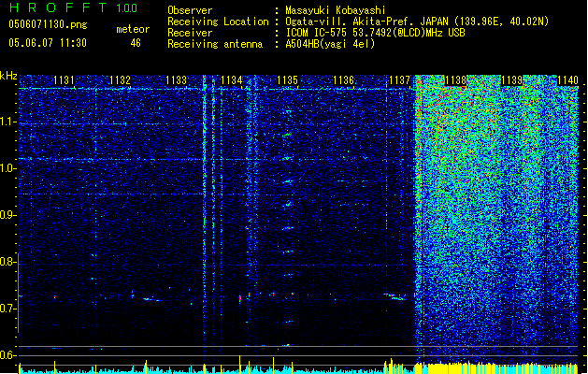Click the 1.1 kHz frequency axis label

[x=8, y=122]
